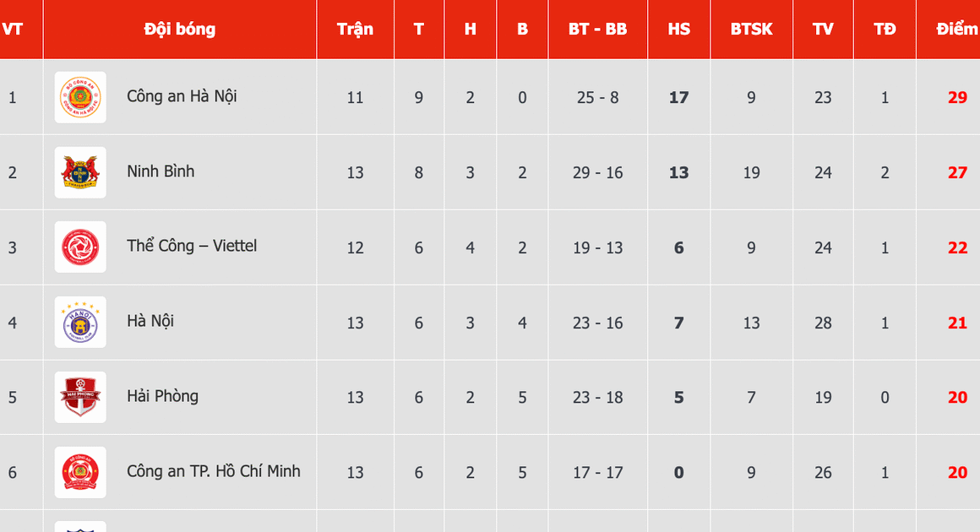Viewport: 980px width, 532px height.
Task: Open the Công an Hà Nội team name
Action: (x=182, y=96)
